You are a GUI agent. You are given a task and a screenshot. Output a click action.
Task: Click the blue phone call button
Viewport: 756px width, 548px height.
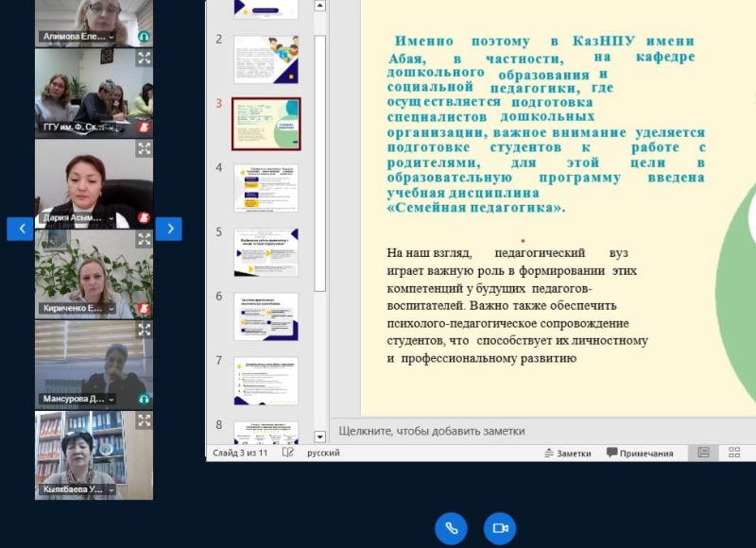(x=451, y=528)
